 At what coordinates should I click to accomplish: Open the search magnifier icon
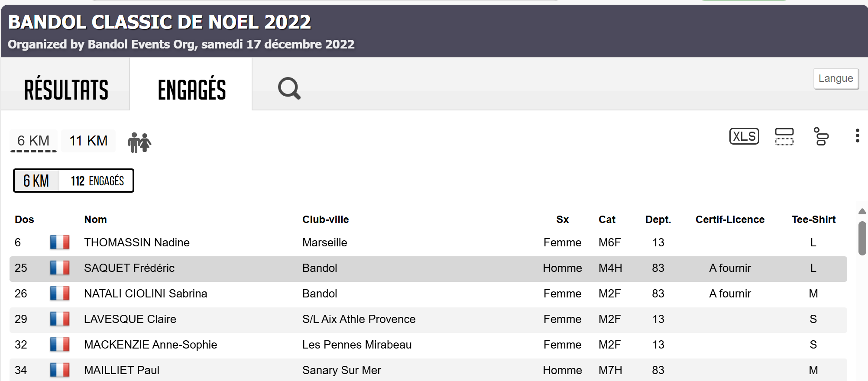[x=289, y=88]
